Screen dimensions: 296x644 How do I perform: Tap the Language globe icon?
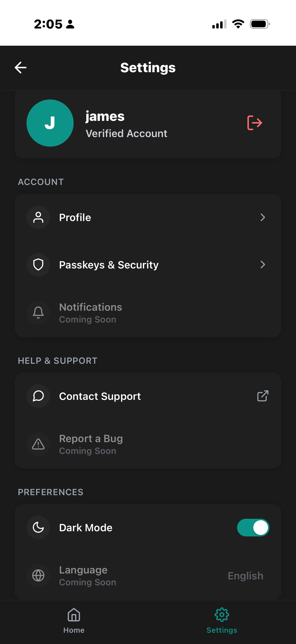point(38,575)
